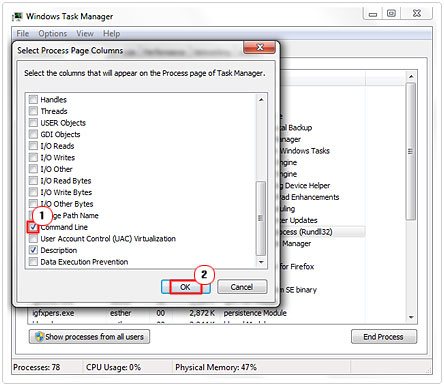The width and height of the screenshot is (444, 386).
Task: Click the columns list scroll up arrow
Action: tap(261, 99)
